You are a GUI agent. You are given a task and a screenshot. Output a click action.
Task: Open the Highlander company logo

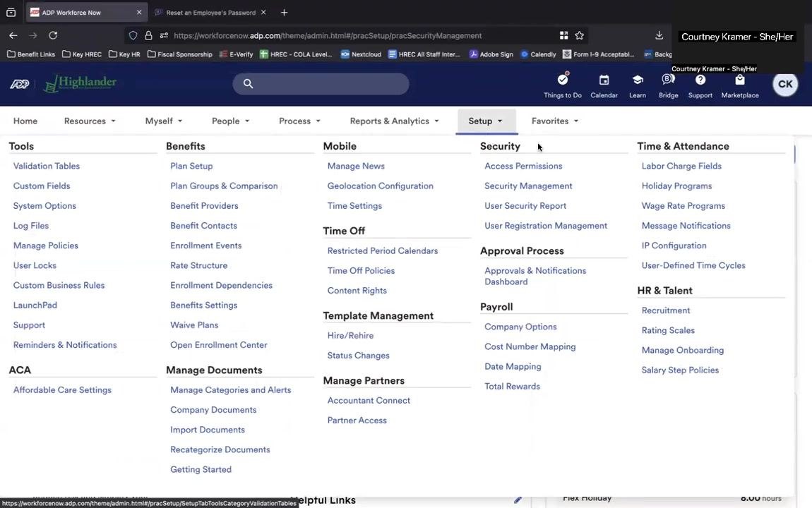point(80,84)
